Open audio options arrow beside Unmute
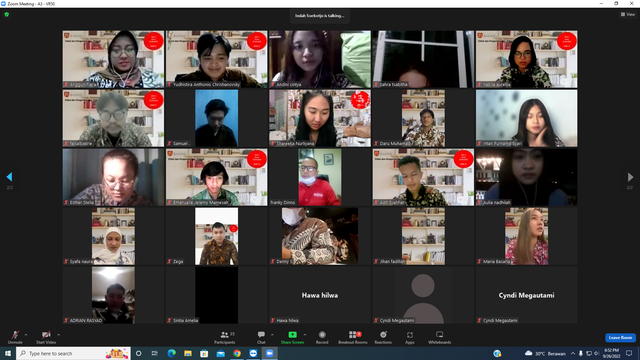The width and height of the screenshot is (640, 360). (26, 335)
